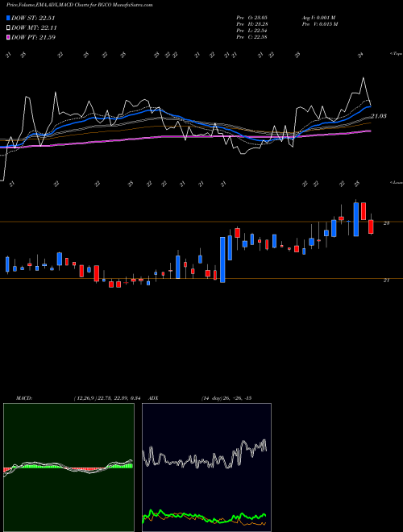This screenshot has width=403, height=532.
Task: Click the white DOW MT legend swatch
Action: coord(8,28)
